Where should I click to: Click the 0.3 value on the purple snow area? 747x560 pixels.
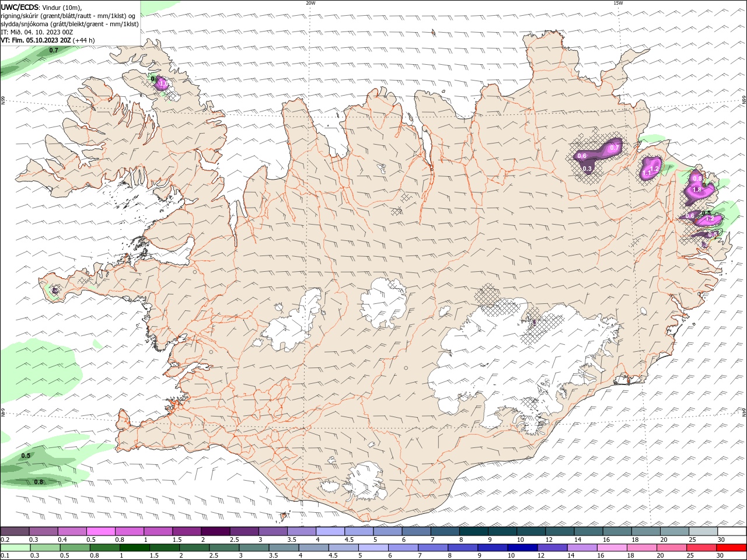click(x=587, y=169)
